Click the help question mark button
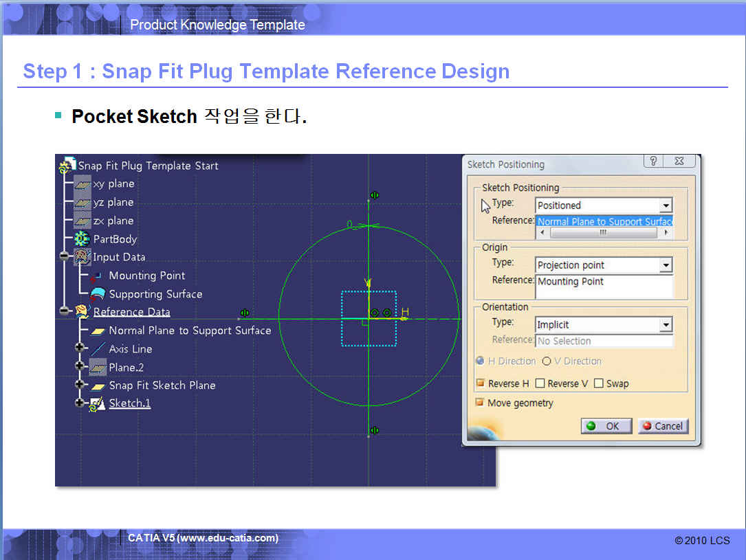Screen dimensions: 746x560 point(653,162)
